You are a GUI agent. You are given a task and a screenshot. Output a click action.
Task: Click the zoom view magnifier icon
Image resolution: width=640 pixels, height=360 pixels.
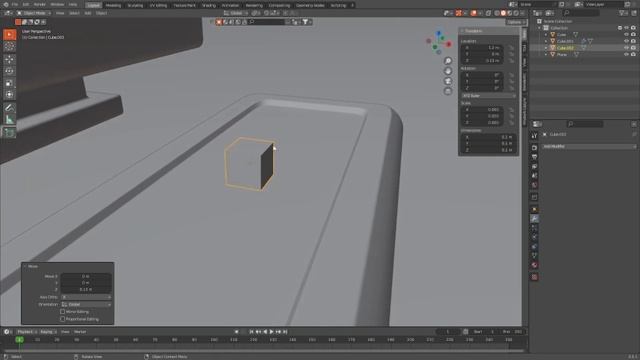coord(448,61)
